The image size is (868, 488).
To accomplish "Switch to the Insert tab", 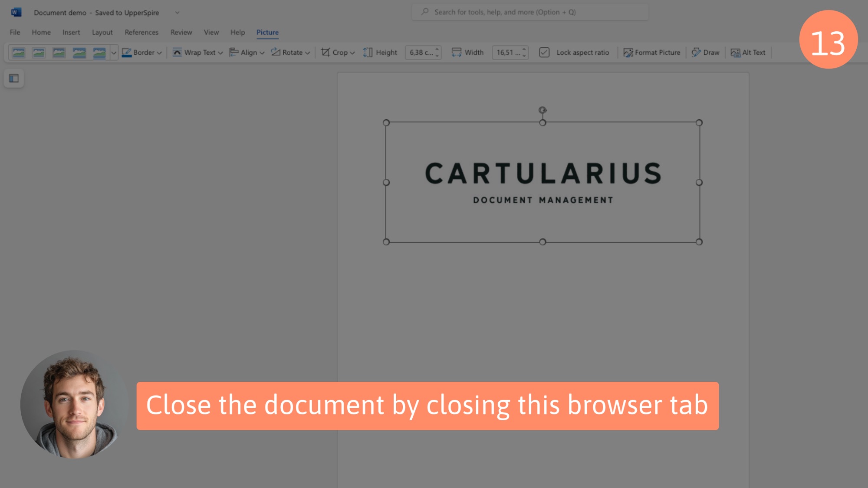I will tap(71, 32).
